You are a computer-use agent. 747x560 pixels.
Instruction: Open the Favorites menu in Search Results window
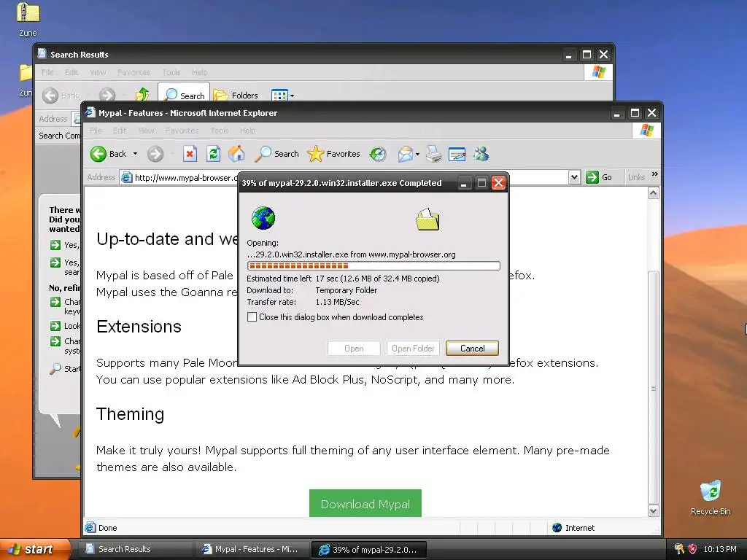pos(134,72)
